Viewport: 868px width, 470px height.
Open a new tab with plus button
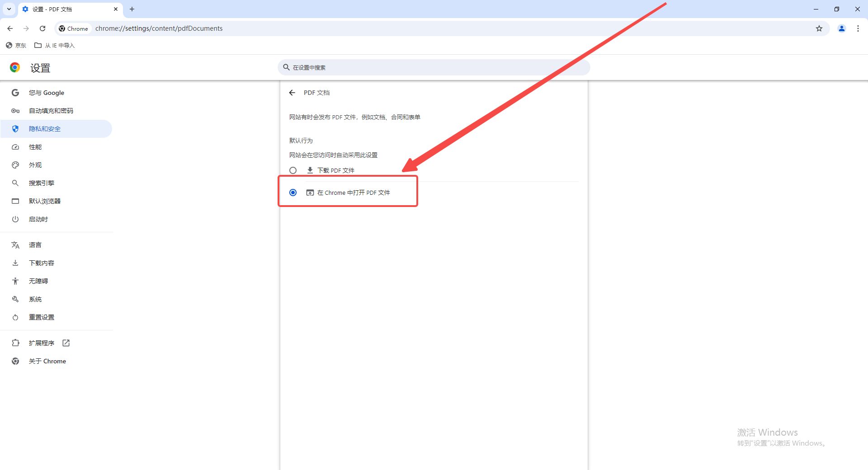coord(132,9)
